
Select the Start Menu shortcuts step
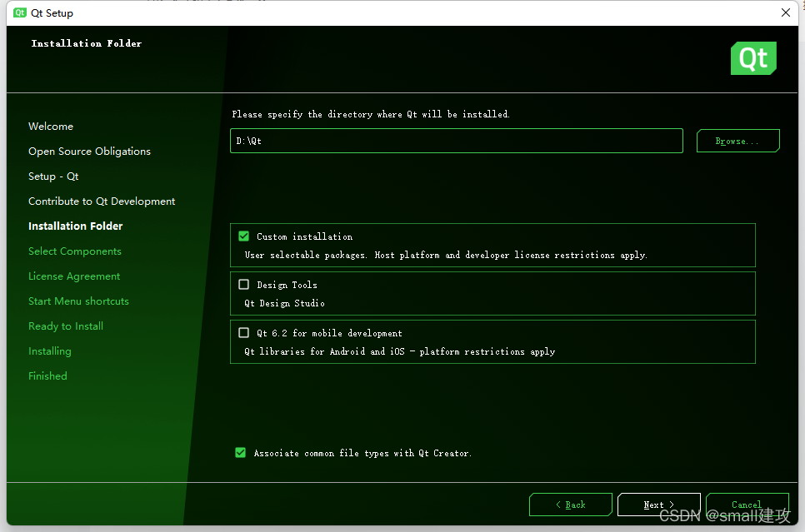pyautogui.click(x=78, y=301)
